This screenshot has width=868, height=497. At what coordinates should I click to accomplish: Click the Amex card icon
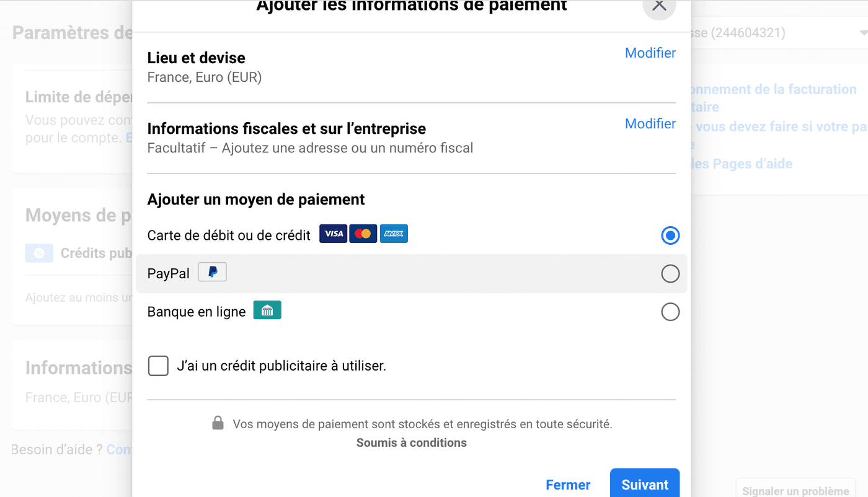[394, 234]
